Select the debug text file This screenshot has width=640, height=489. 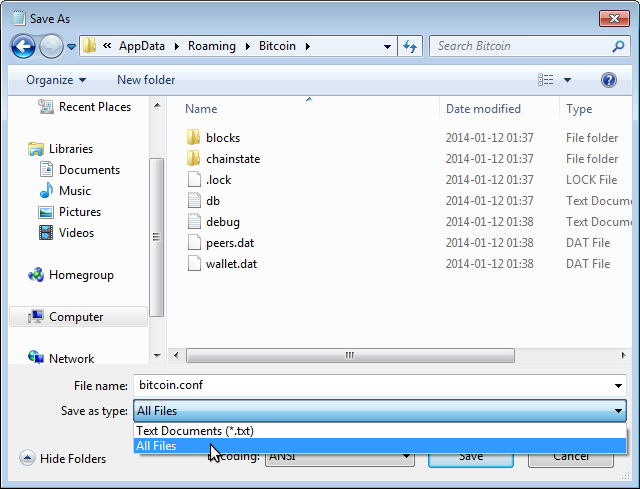pos(223,222)
